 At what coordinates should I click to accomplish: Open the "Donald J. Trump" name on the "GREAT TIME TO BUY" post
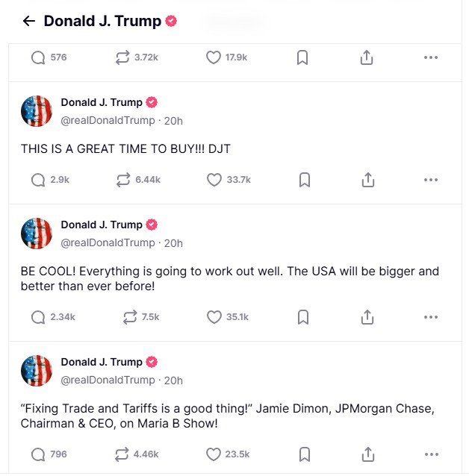[x=101, y=102]
